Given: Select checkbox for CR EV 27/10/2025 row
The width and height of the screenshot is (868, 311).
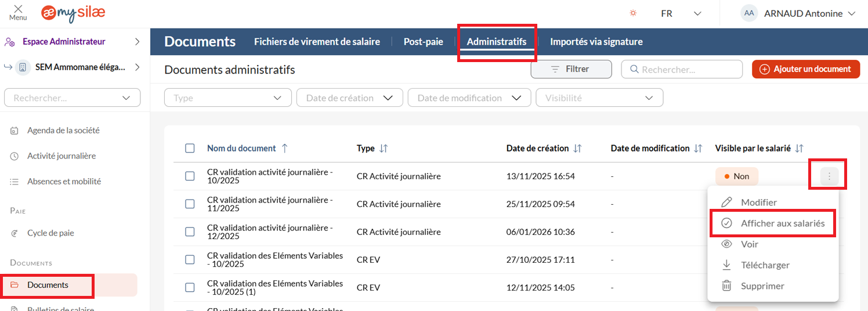Looking at the screenshot, I should pos(190,260).
